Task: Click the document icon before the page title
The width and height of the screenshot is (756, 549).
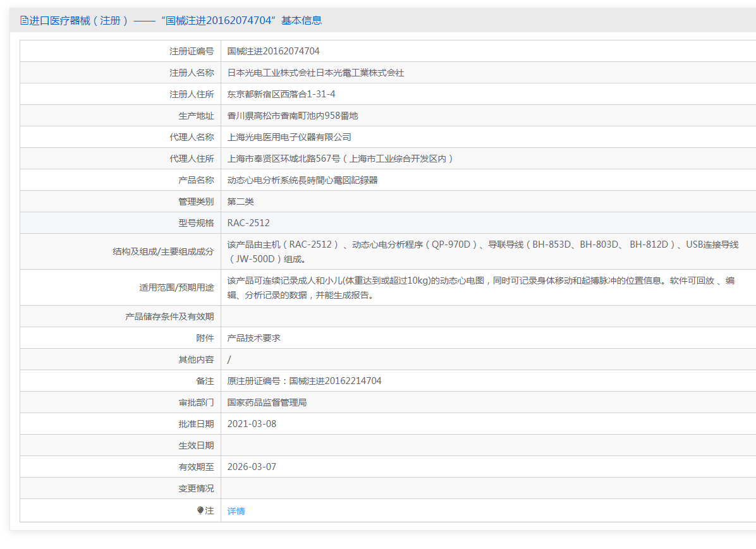Action: [24, 20]
